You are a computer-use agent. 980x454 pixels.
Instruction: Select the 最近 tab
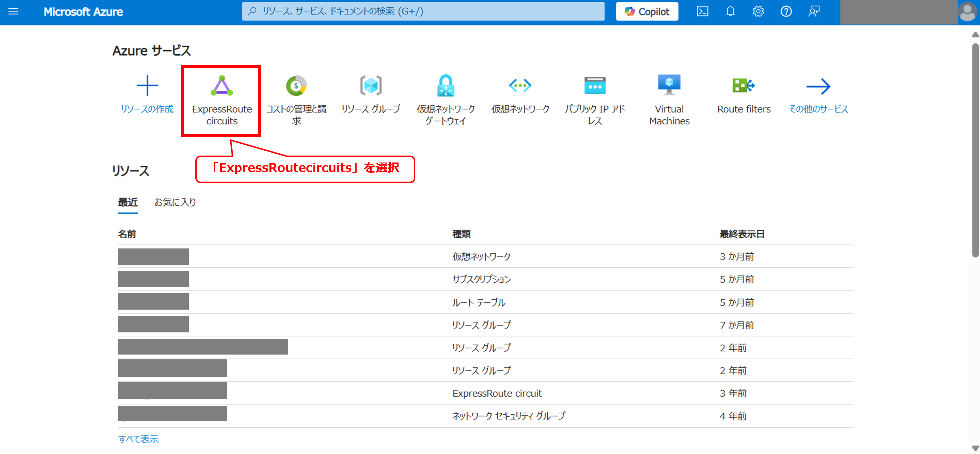[x=128, y=202]
